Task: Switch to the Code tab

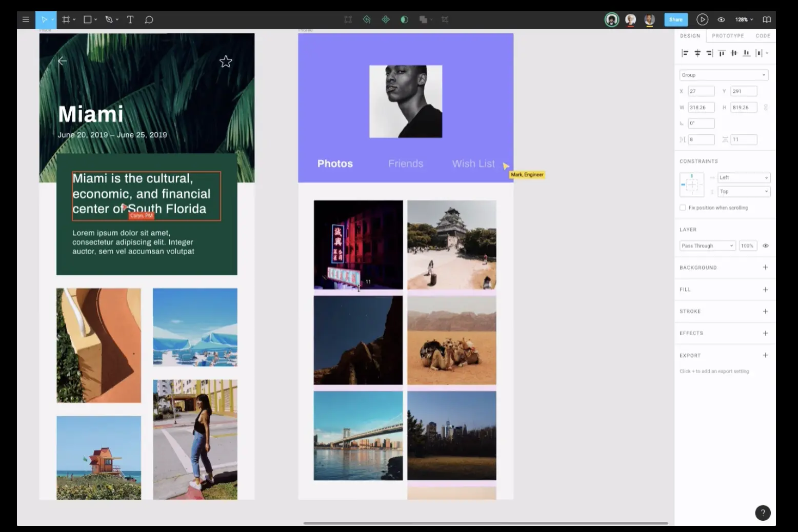Action: coord(763,36)
